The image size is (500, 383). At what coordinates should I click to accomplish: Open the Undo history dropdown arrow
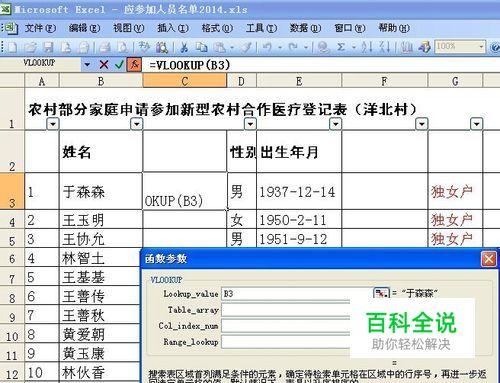280,47
